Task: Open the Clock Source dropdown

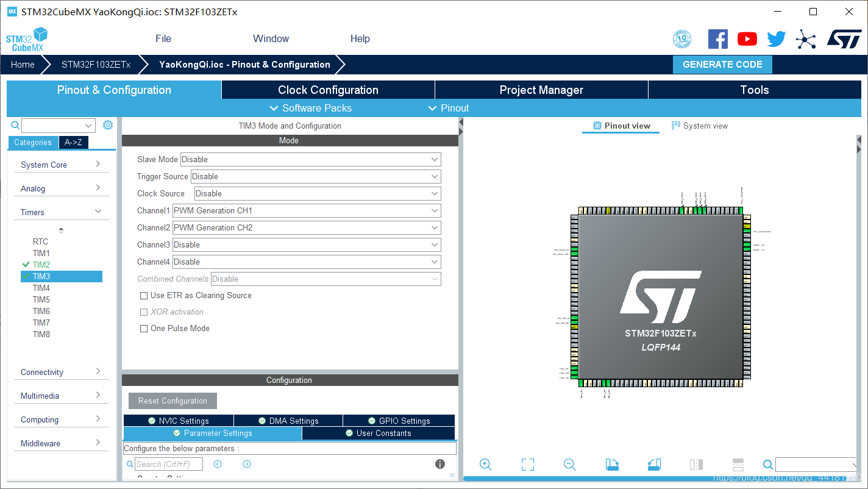Action: tap(318, 193)
